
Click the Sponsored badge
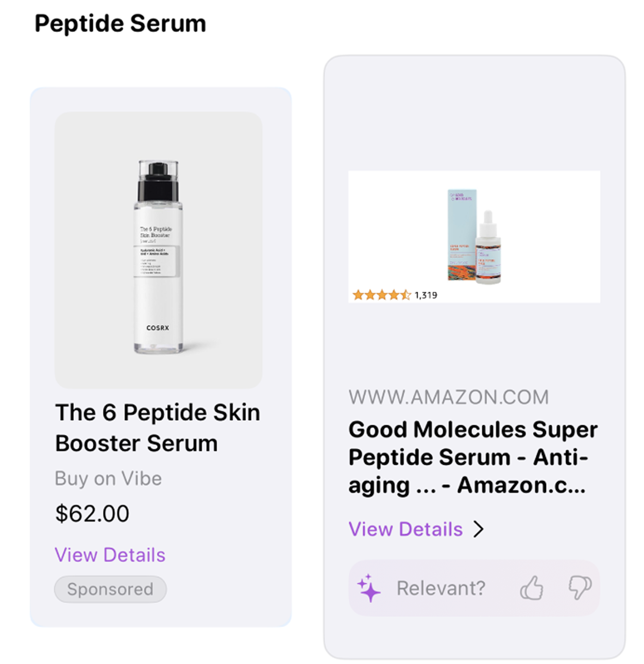(x=110, y=589)
